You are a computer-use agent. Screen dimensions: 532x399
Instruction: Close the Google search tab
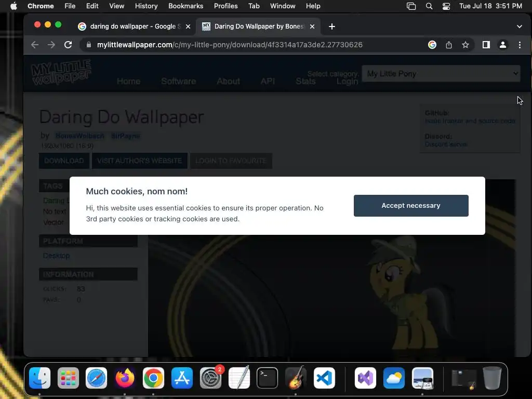point(188,26)
